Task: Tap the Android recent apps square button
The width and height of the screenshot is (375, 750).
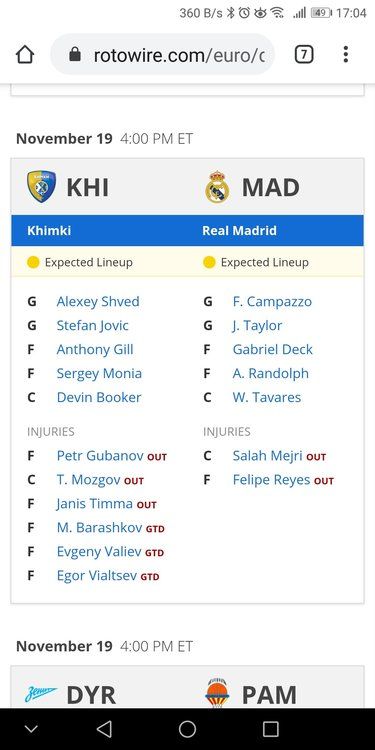Action: tap(271, 729)
